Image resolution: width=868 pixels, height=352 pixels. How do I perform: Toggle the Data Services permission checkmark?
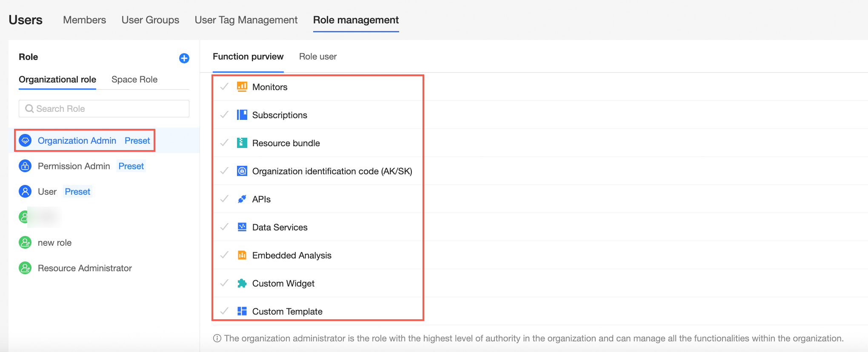coord(224,227)
